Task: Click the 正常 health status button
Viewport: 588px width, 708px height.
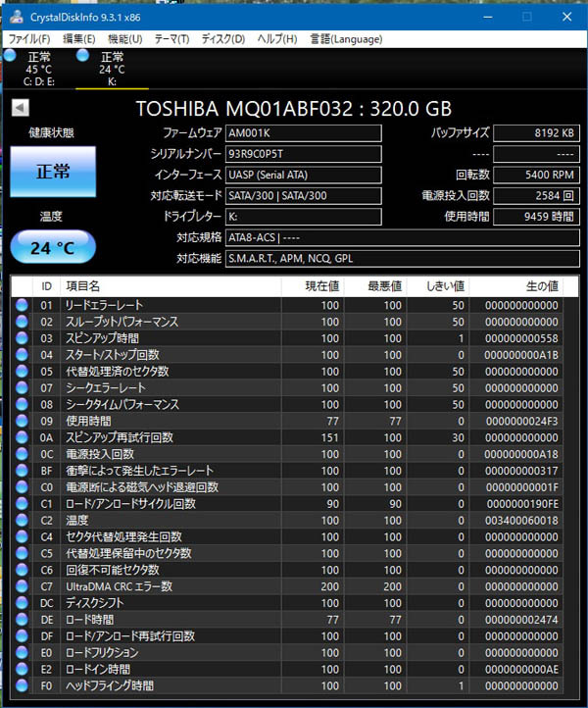Action: [53, 172]
